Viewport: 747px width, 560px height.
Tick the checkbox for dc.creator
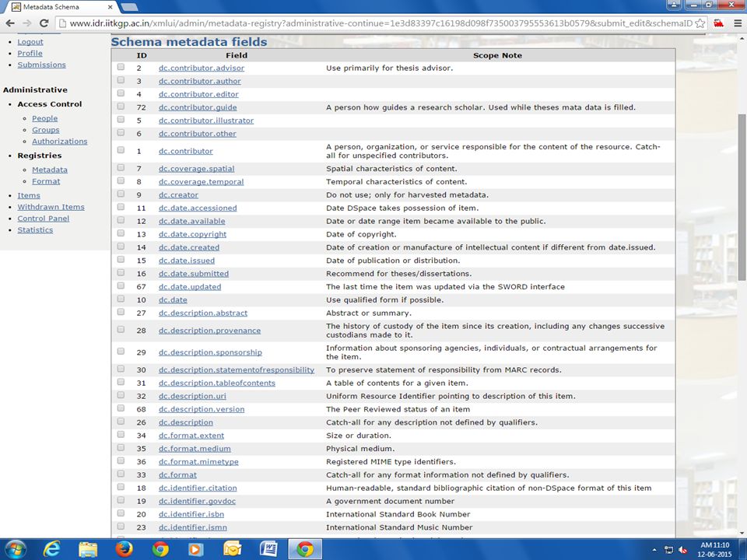[x=121, y=194]
